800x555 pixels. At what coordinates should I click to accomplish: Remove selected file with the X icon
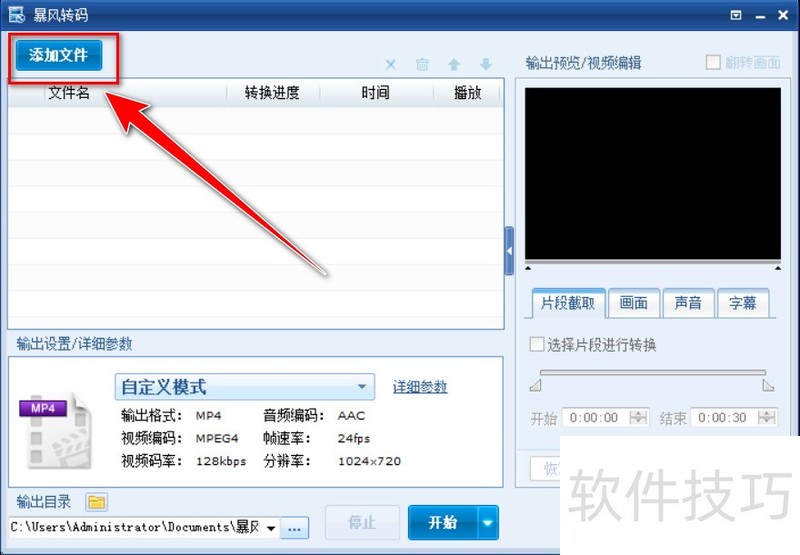[x=391, y=64]
